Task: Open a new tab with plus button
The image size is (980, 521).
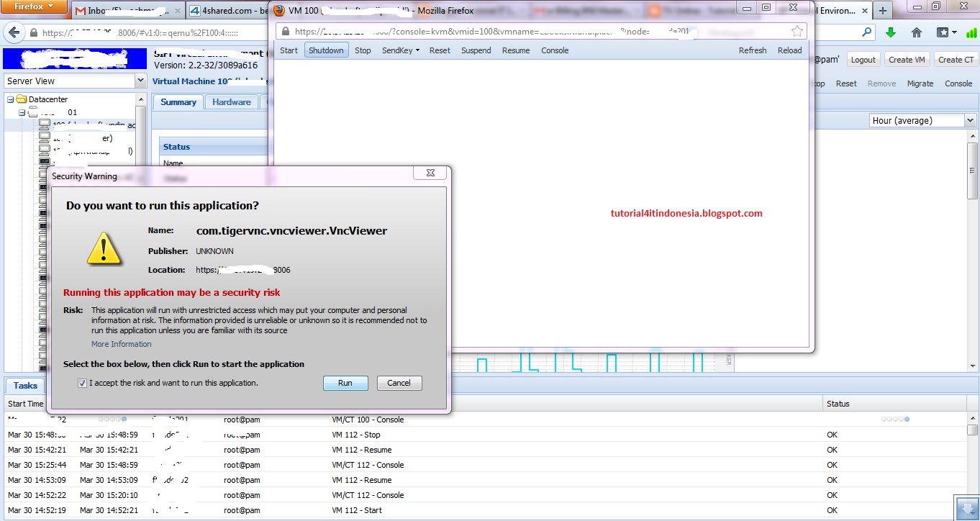Action: 883,10
